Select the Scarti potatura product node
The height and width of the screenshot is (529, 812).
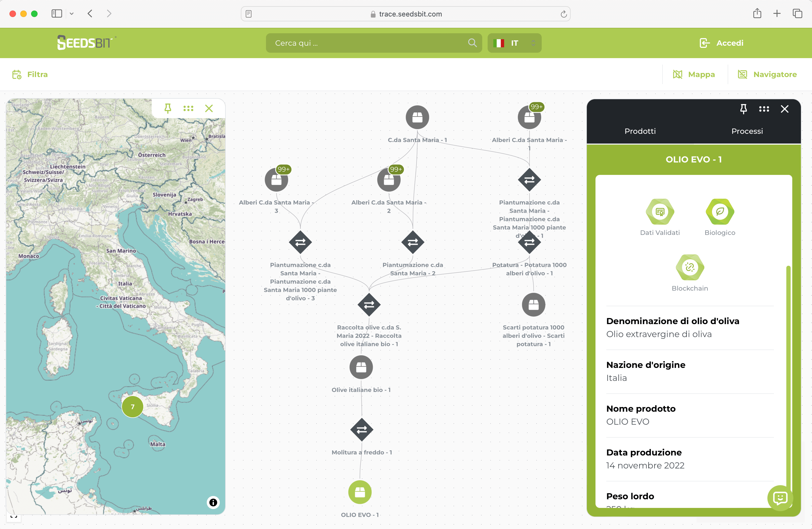[533, 304]
